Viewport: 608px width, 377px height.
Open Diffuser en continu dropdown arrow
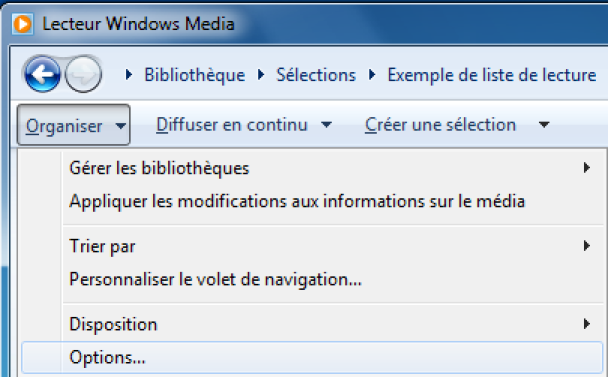pos(326,125)
